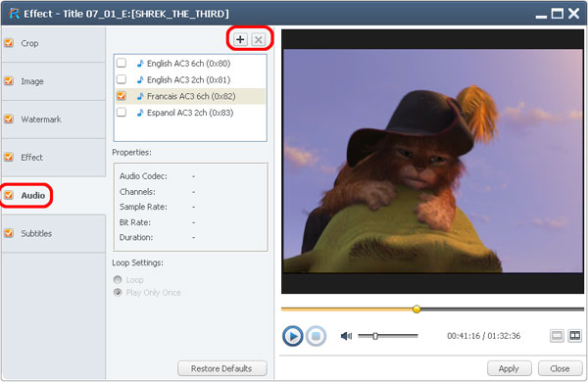Click the yellow playback position knob
The height and width of the screenshot is (382, 588).
tap(416, 310)
